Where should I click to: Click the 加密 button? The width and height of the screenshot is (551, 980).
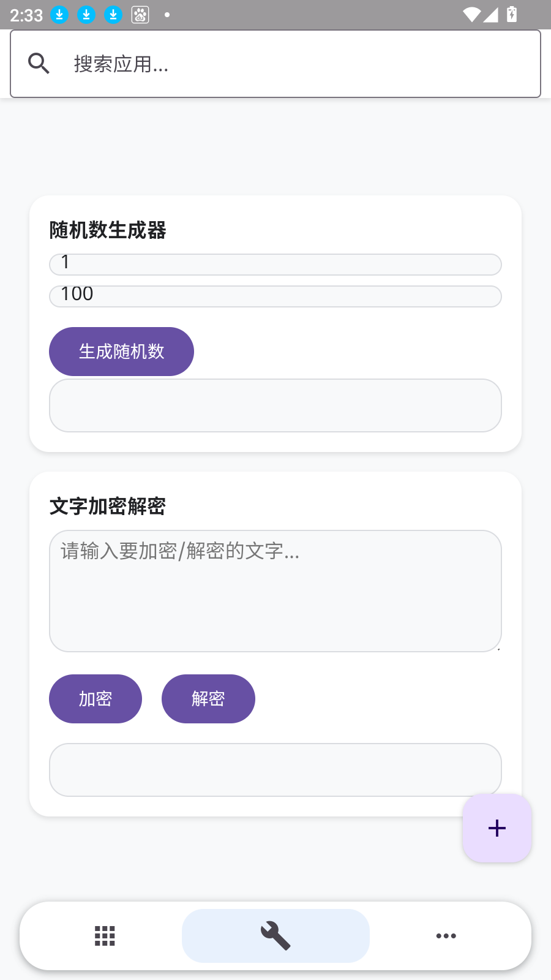click(x=96, y=699)
